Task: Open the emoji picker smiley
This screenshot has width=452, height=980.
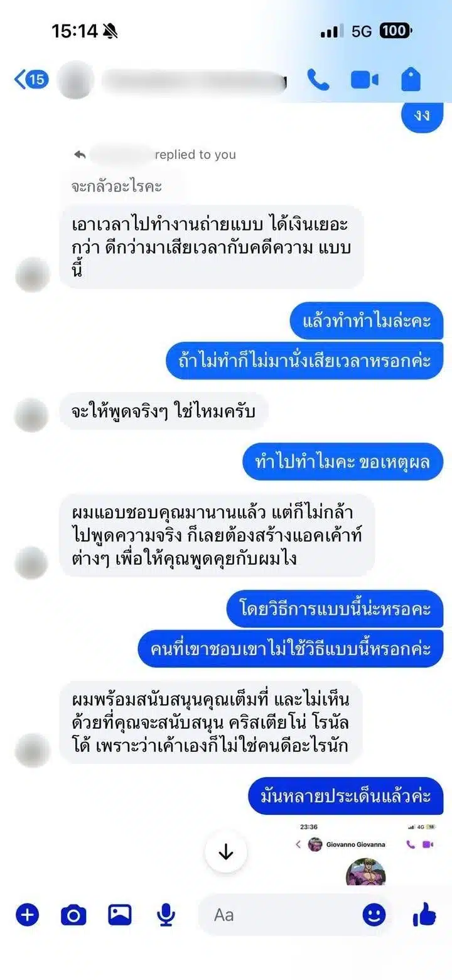Action: [374, 915]
